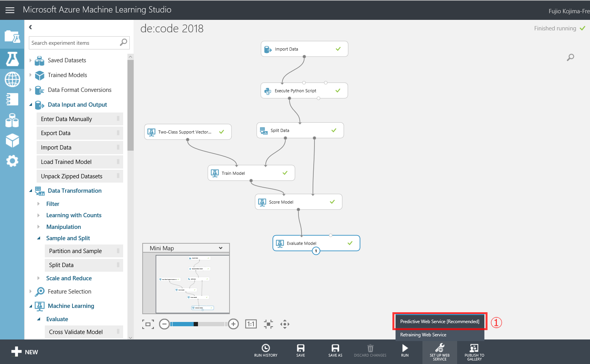Run the experiment with the Run button
Screen dimensions: 590x364
point(405,350)
